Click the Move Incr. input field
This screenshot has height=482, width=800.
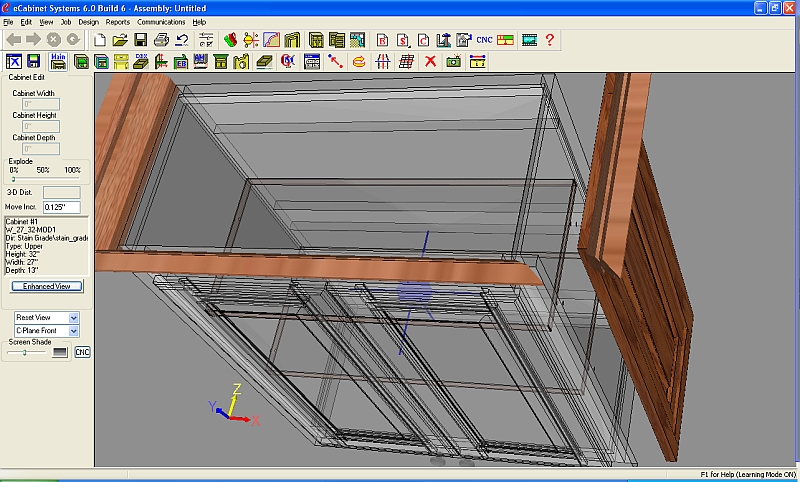click(x=61, y=207)
